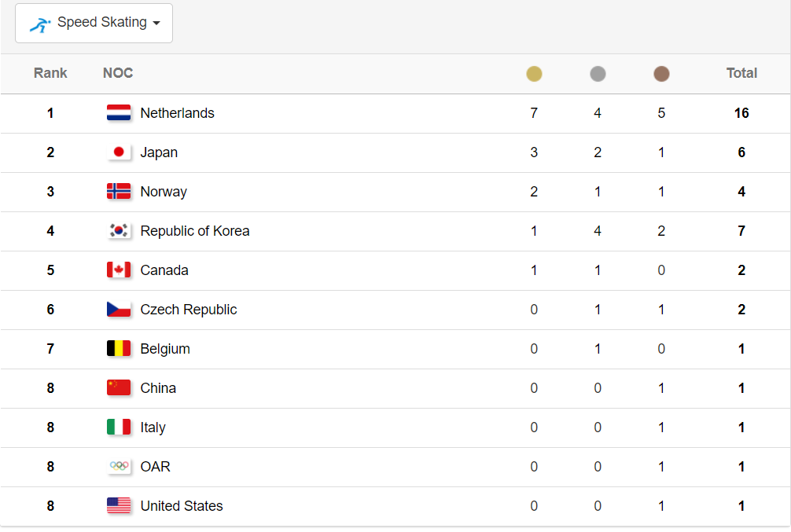Open the Canada country link
791x532 pixels.
tap(164, 270)
